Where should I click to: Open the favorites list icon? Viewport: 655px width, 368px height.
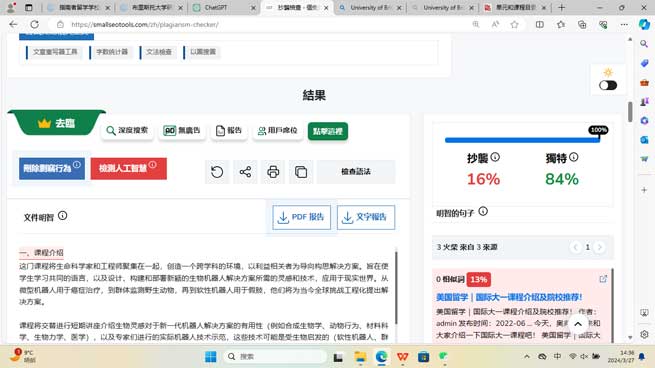pos(561,24)
